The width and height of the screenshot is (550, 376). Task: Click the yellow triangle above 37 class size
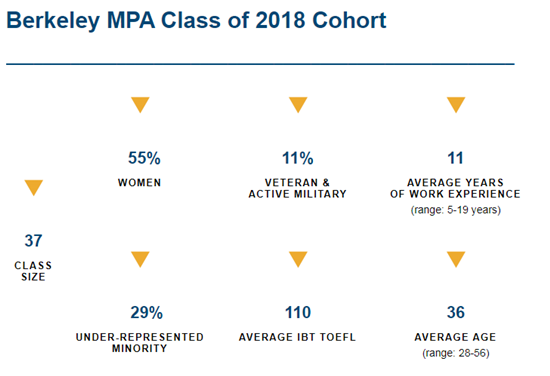click(34, 188)
